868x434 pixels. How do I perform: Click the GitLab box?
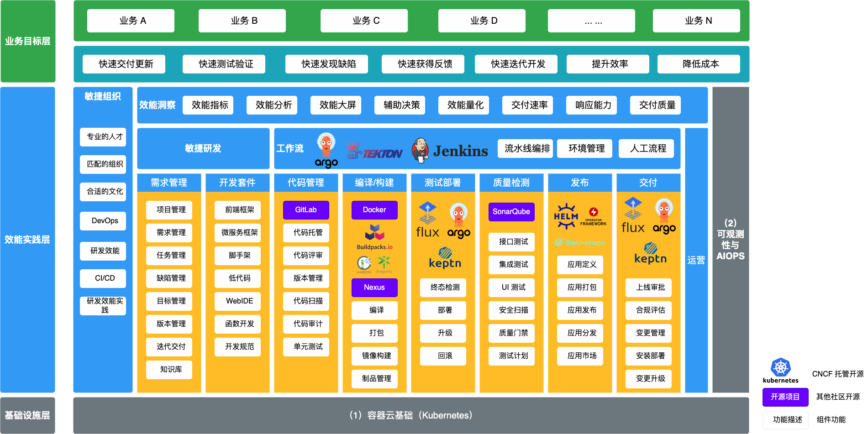[x=306, y=210]
